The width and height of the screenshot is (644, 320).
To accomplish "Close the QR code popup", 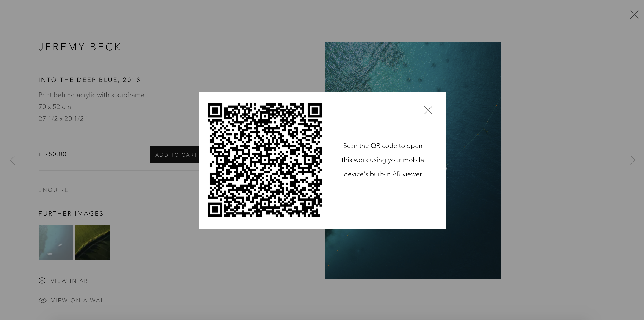I will pos(428,110).
